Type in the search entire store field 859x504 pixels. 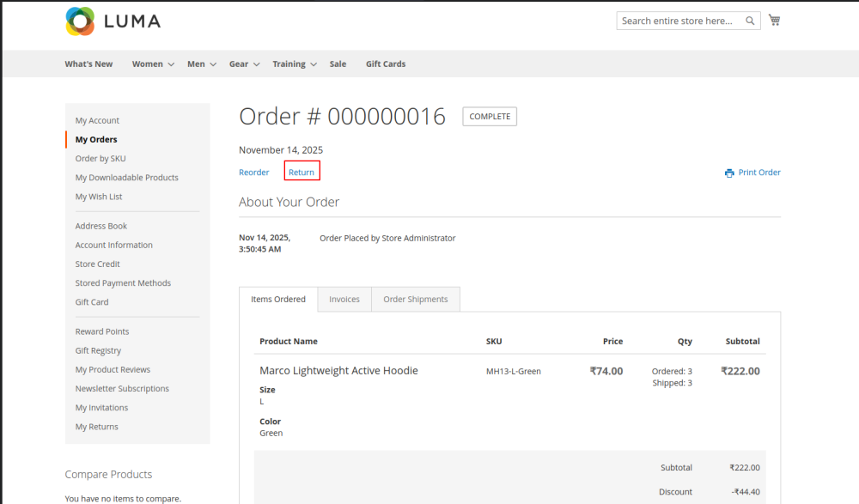679,21
